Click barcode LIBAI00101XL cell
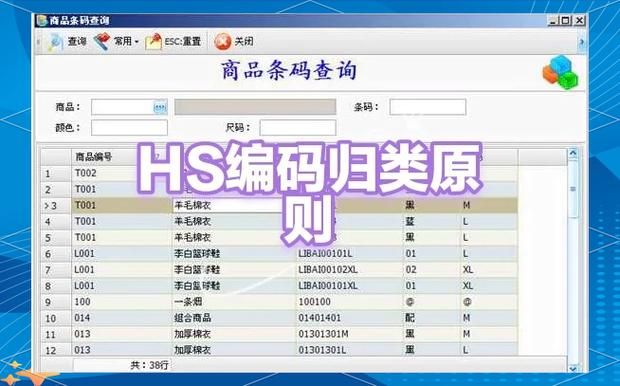The height and width of the screenshot is (386, 620). pos(328,286)
